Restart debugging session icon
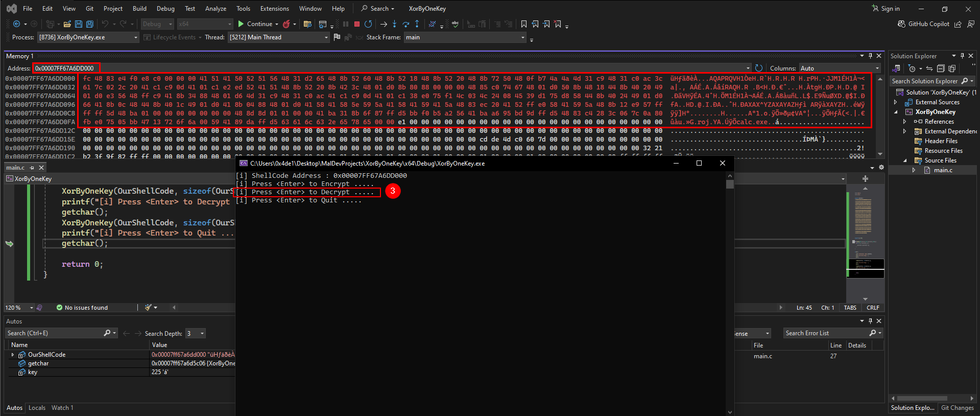This screenshot has height=416, width=980. tap(368, 24)
